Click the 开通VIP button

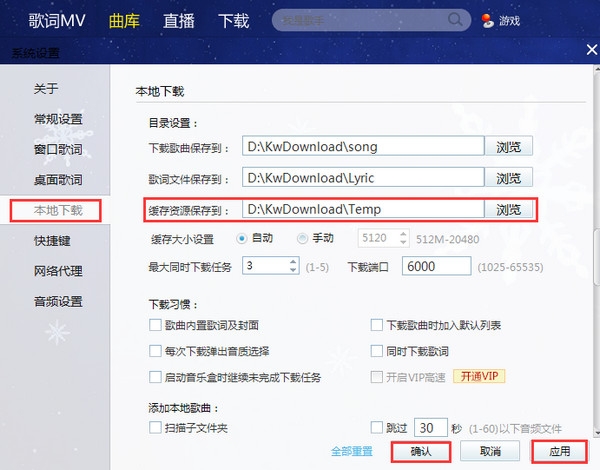(x=481, y=377)
